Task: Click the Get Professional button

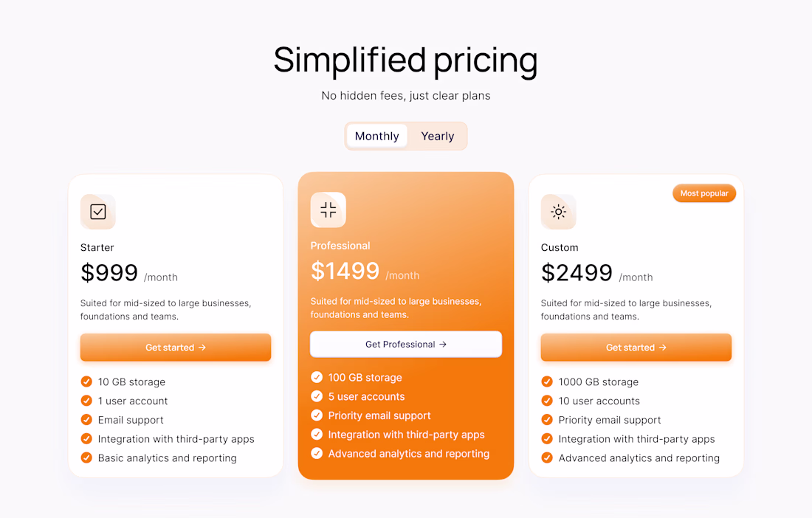Action: pos(406,344)
